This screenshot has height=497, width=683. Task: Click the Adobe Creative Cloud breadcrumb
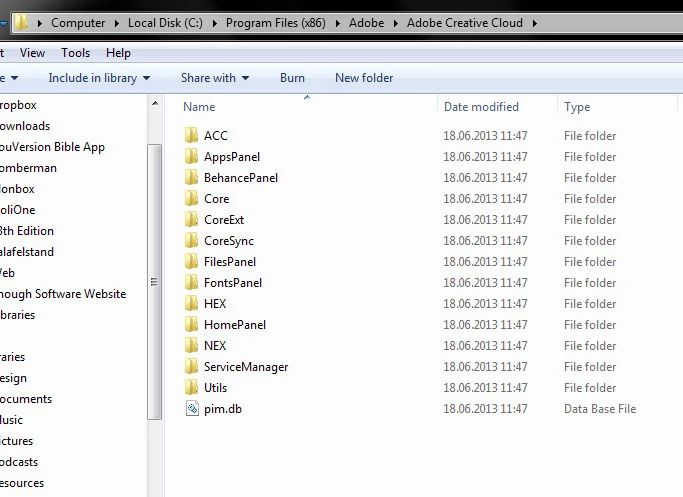465,23
